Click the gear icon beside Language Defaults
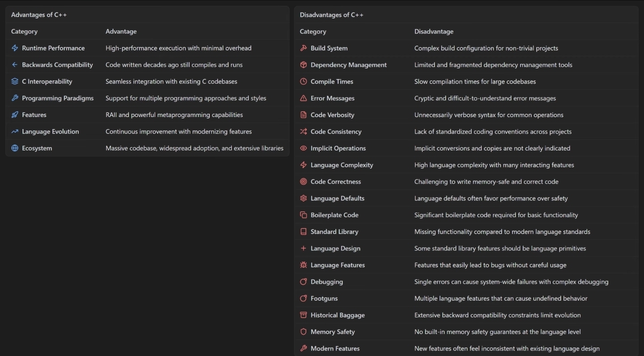This screenshot has height=356, width=644. (304, 198)
